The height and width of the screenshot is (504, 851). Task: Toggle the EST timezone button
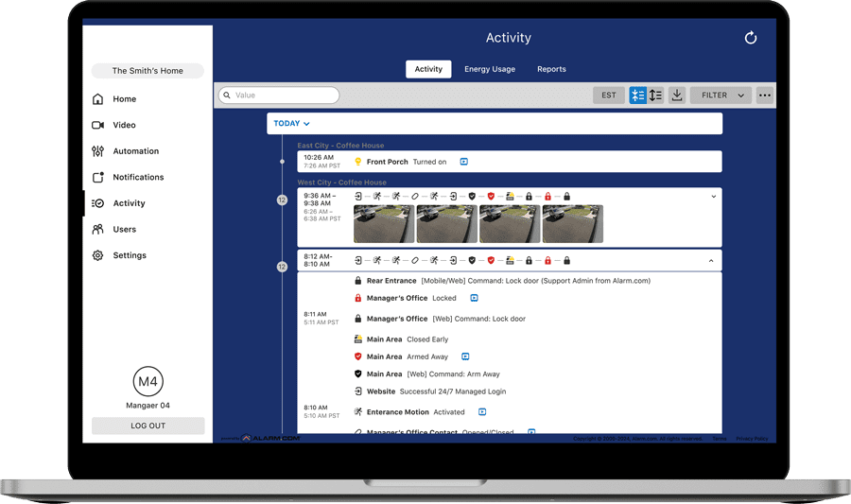(x=608, y=96)
